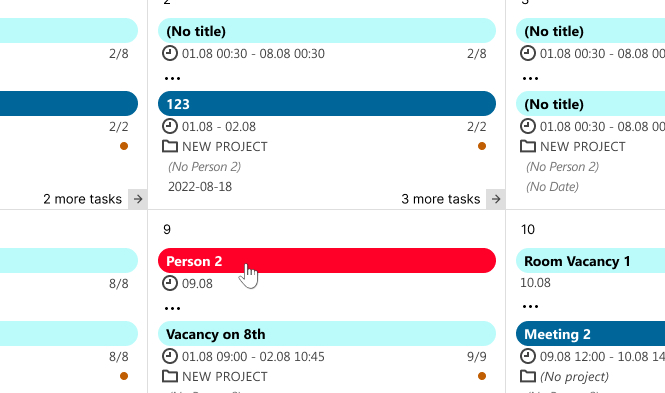Click the clock icon under Meeting 2
The image size is (665, 393).
528,356
